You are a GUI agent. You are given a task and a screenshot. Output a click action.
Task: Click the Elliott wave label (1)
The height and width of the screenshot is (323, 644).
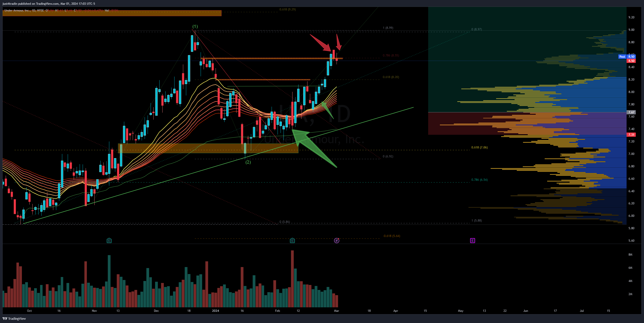tap(195, 26)
